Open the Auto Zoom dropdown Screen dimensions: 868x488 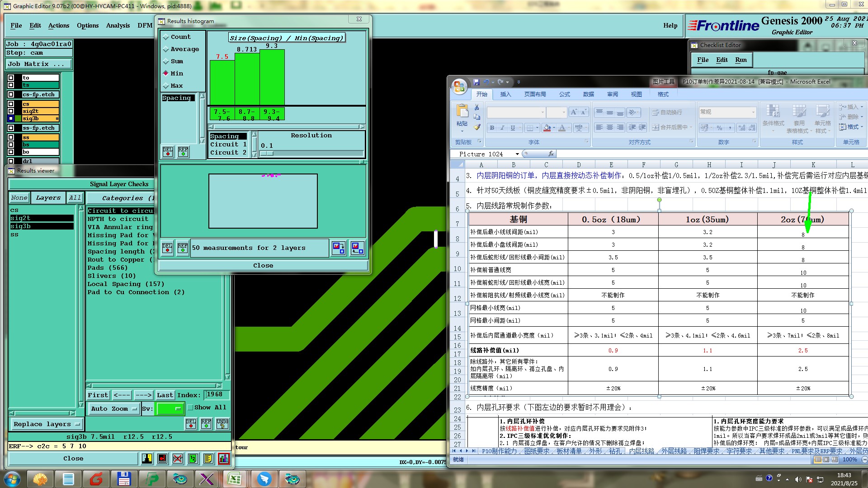pyautogui.click(x=113, y=408)
